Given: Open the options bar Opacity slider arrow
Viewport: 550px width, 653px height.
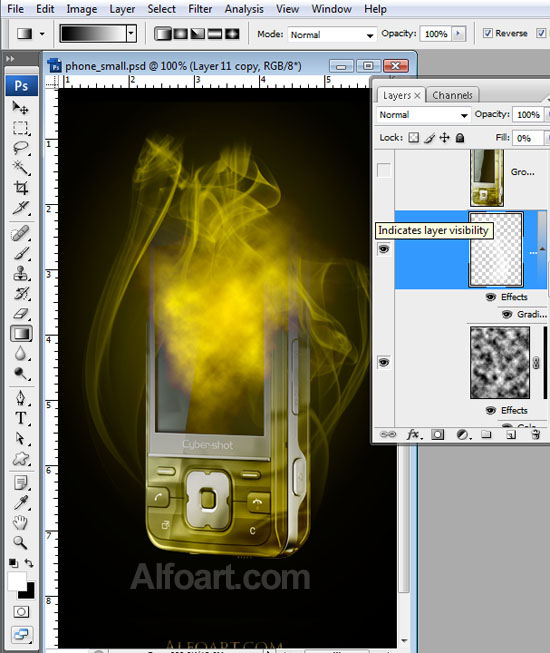Looking at the screenshot, I should (x=459, y=33).
